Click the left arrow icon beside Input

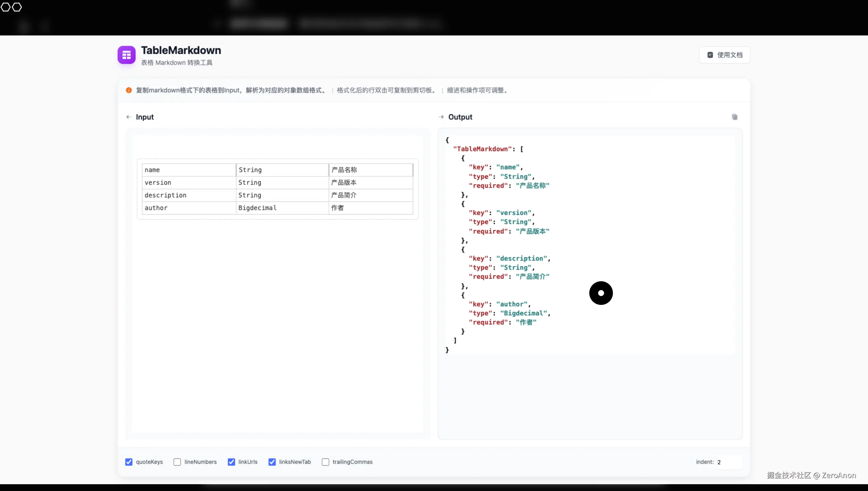point(128,117)
